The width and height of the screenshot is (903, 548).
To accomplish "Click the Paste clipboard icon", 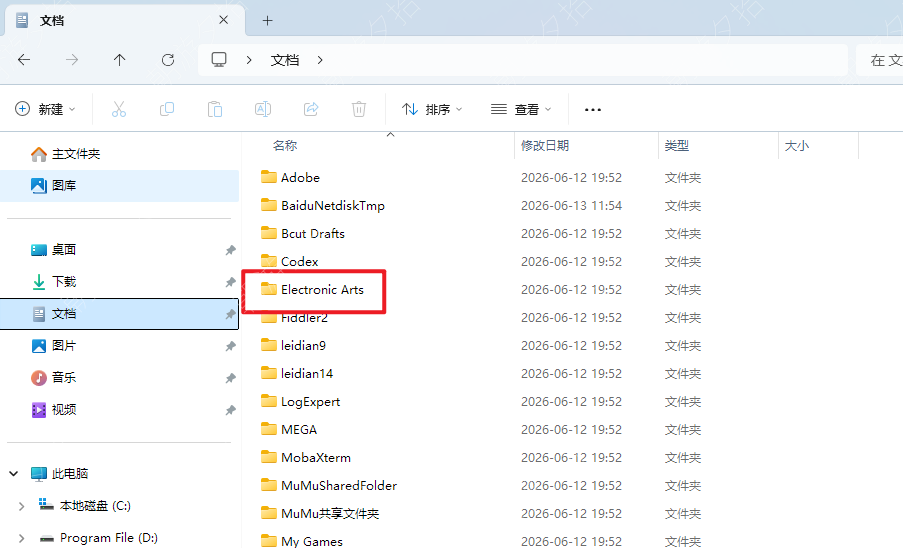I will coord(215,109).
